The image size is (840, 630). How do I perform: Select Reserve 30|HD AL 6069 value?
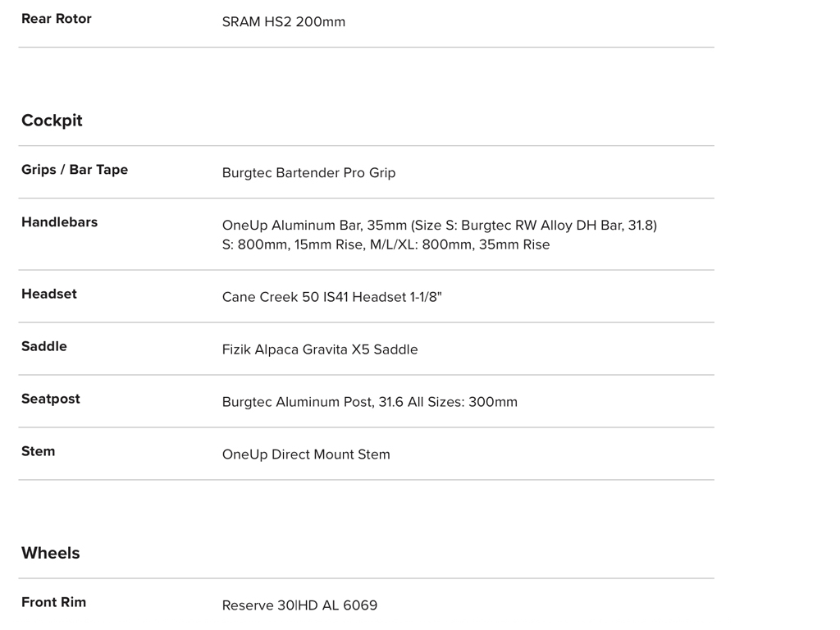pos(299,605)
